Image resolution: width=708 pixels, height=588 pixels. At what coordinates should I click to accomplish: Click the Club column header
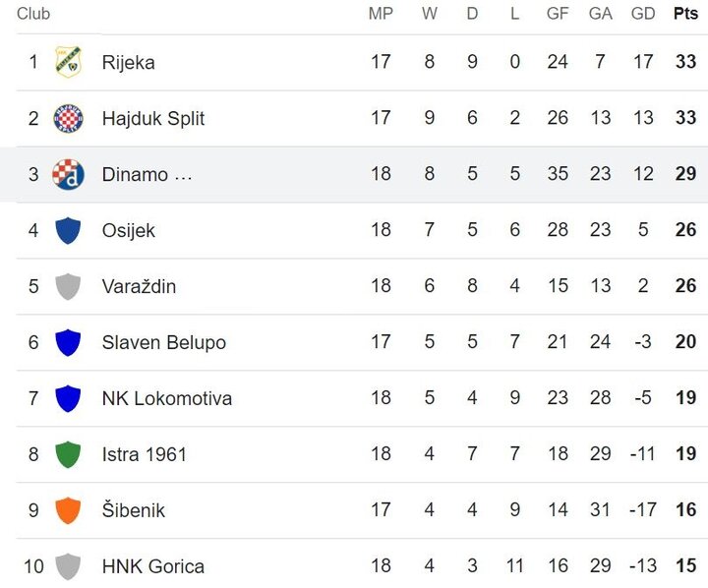click(x=33, y=14)
